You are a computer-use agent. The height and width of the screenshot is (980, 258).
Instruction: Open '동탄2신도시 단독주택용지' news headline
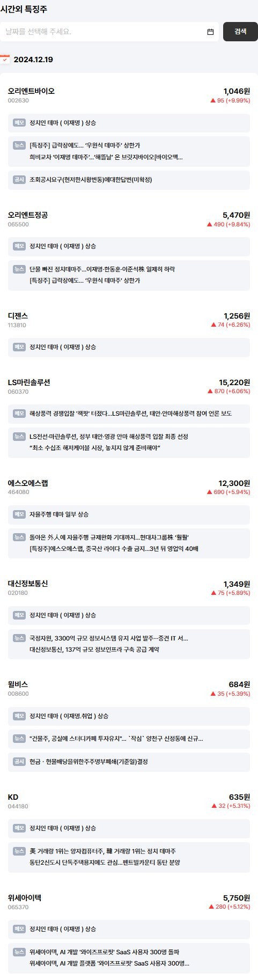[105, 862]
